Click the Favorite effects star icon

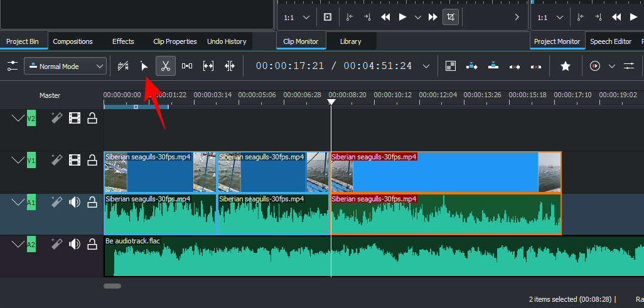566,66
